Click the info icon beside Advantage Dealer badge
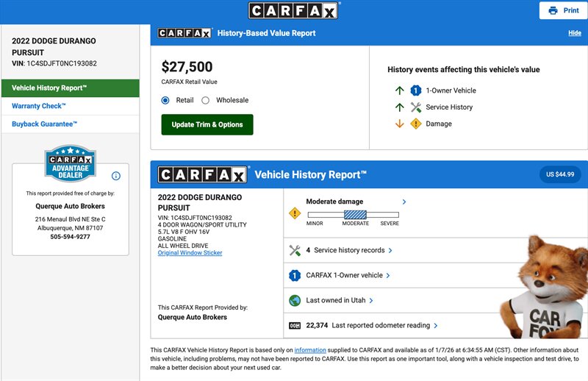This screenshot has width=588, height=381. click(x=115, y=176)
